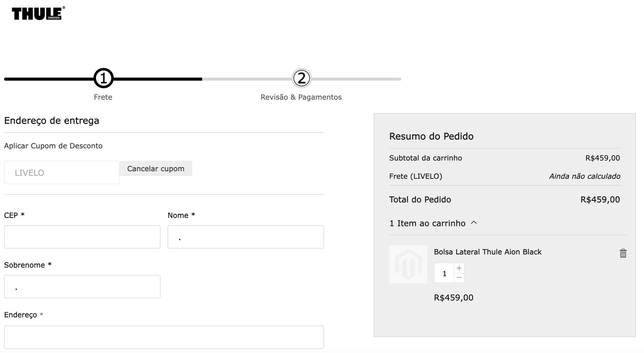644x353 pixels.
Task: Collapse the 1 Item ao carrinho section
Action: tap(433, 223)
